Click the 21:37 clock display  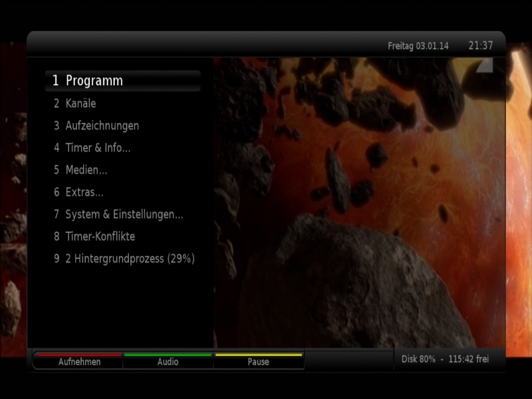coord(481,46)
